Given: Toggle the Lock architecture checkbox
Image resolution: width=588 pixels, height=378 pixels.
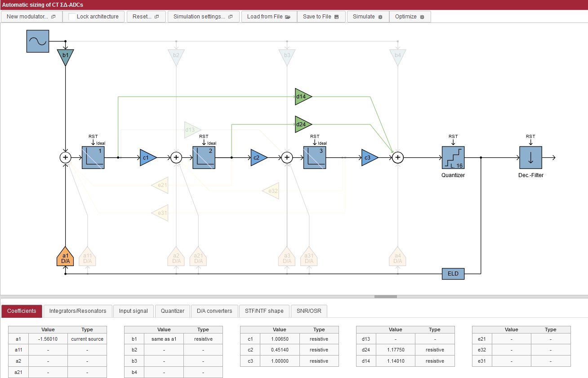Looking at the screenshot, I should 72,17.
